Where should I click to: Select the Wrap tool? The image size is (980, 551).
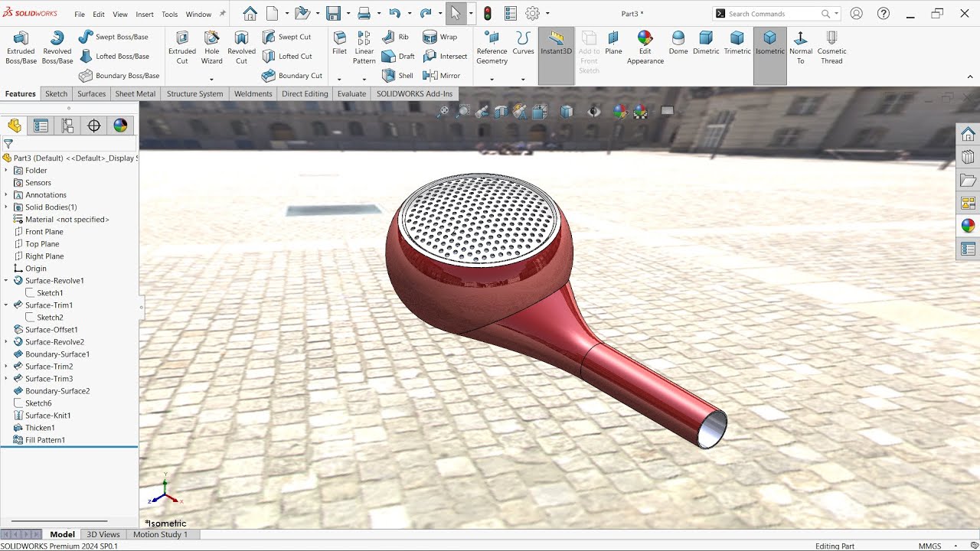click(x=440, y=37)
